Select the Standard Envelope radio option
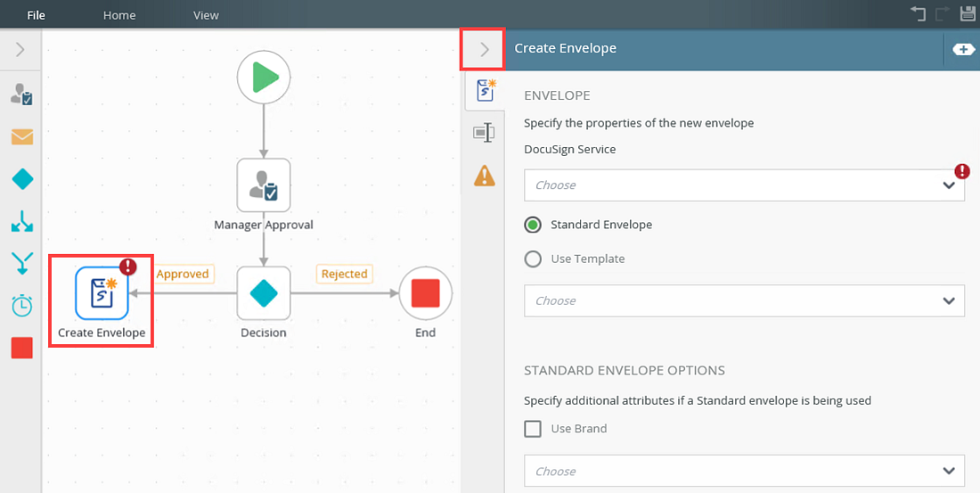This screenshot has width=980, height=493. point(534,225)
